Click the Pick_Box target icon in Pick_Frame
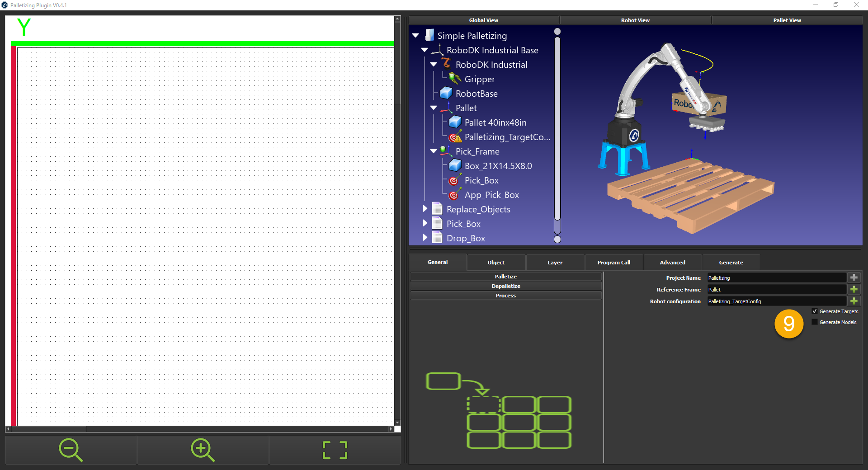Image resolution: width=868 pixels, height=470 pixels. (x=454, y=181)
